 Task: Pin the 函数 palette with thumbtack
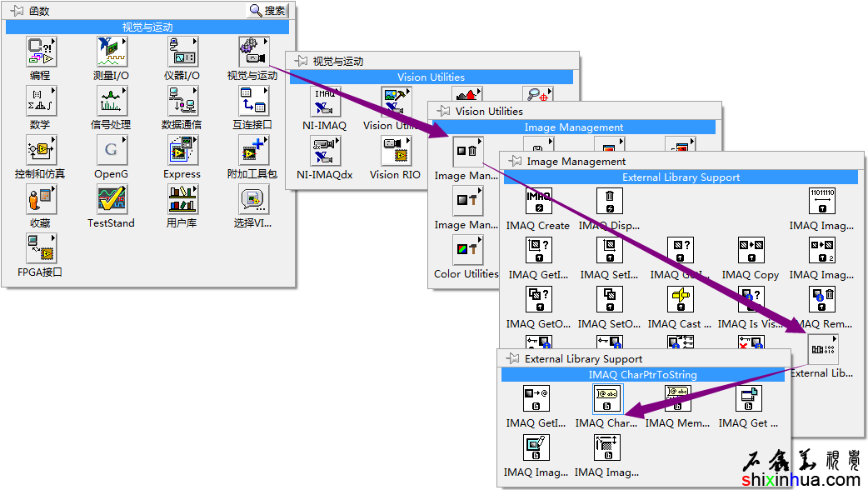click(17, 11)
